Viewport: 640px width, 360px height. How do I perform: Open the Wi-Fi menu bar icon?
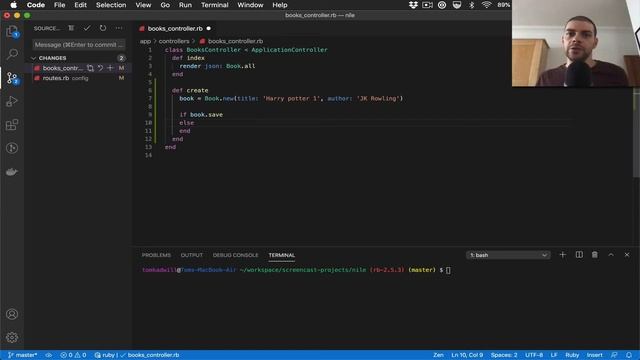[486, 5]
